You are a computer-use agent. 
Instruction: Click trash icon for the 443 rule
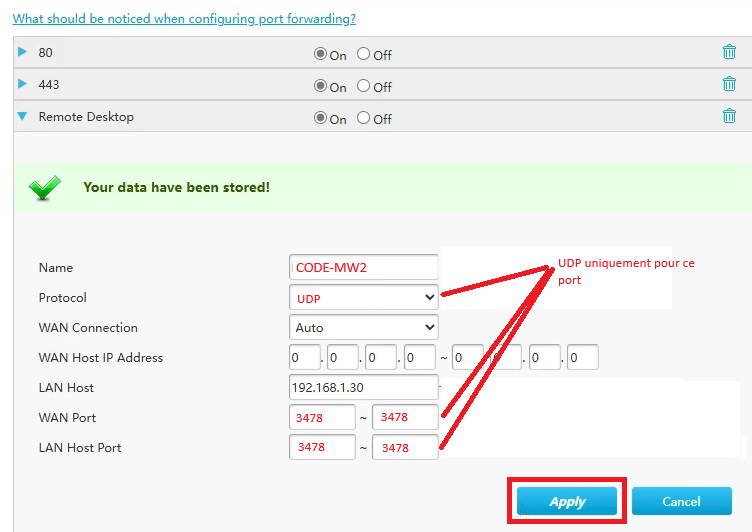729,85
